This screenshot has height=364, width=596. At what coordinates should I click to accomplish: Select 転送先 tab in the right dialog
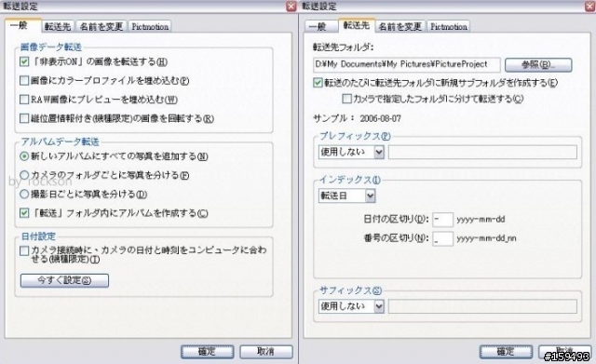(357, 25)
